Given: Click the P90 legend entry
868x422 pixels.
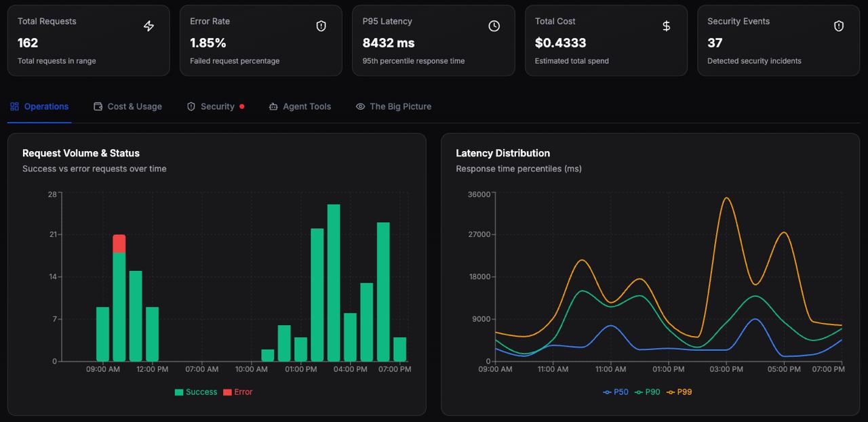Looking at the screenshot, I should [x=648, y=392].
